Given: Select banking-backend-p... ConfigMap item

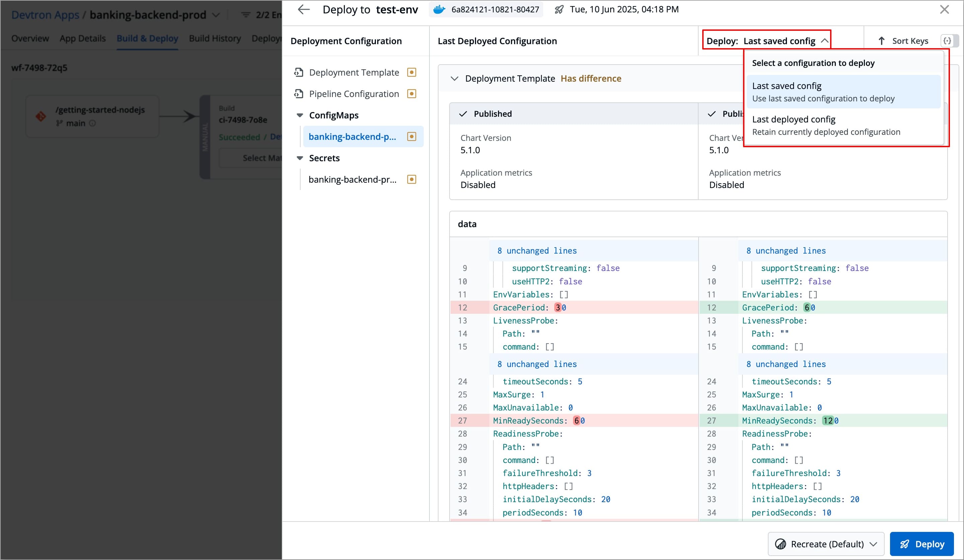Looking at the screenshot, I should [352, 137].
